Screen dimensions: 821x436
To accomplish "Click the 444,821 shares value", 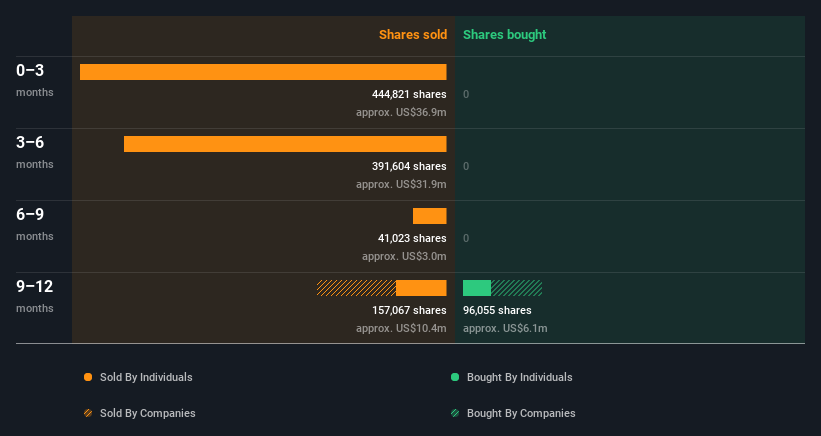I will (x=409, y=94).
